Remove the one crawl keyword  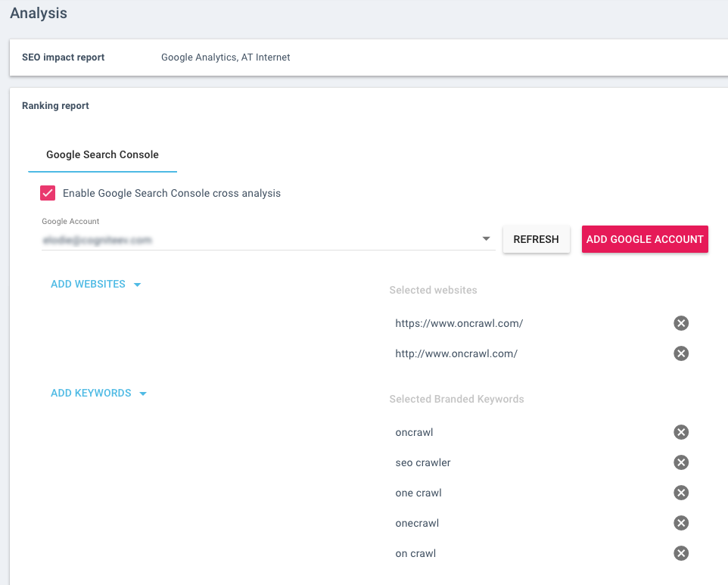click(x=680, y=493)
